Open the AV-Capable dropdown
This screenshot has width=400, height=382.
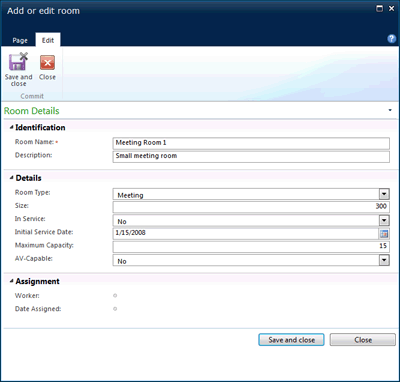(x=384, y=260)
